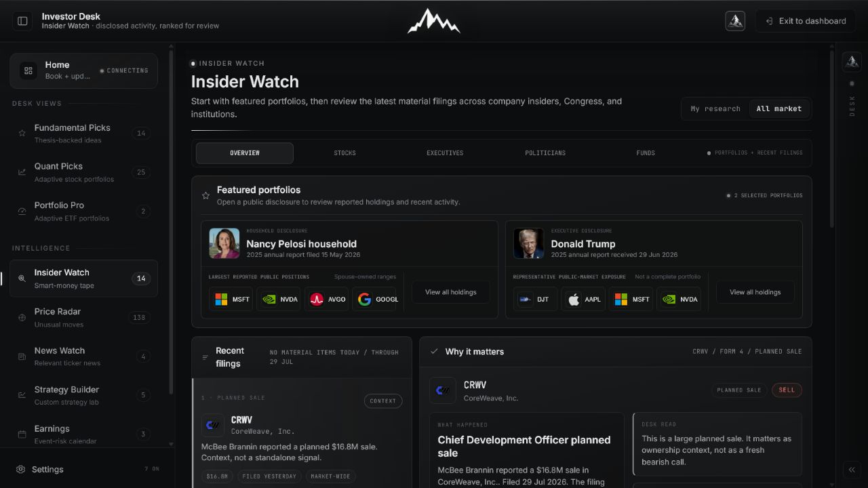The height and width of the screenshot is (488, 868).
Task: Click Exit to dashboard button
Action: pyautogui.click(x=806, y=21)
